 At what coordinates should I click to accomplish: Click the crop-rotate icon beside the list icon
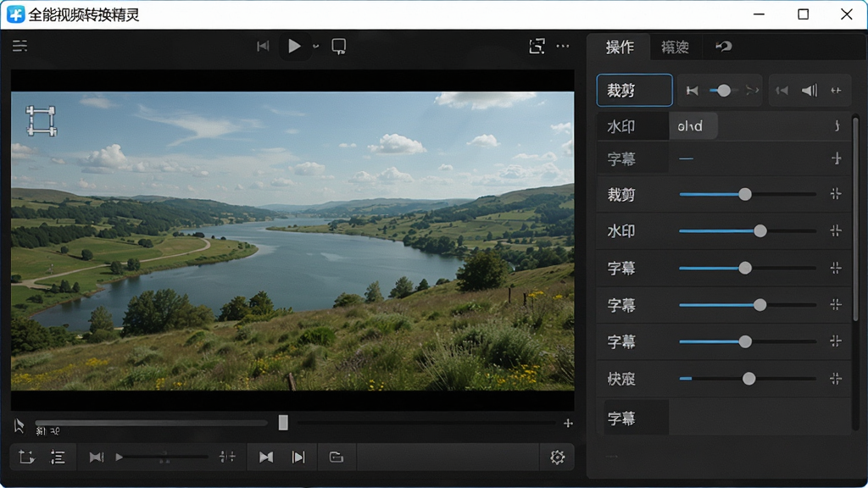tap(26, 457)
